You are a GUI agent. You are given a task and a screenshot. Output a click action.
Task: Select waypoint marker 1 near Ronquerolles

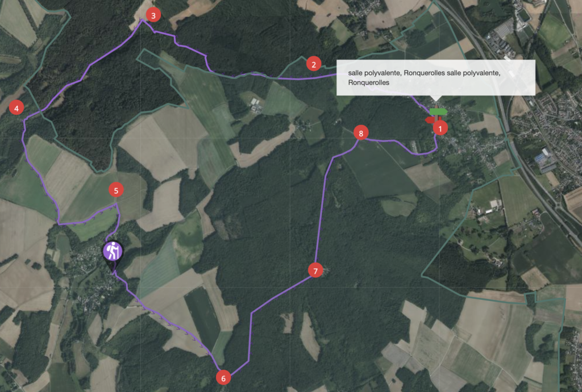[440, 128]
